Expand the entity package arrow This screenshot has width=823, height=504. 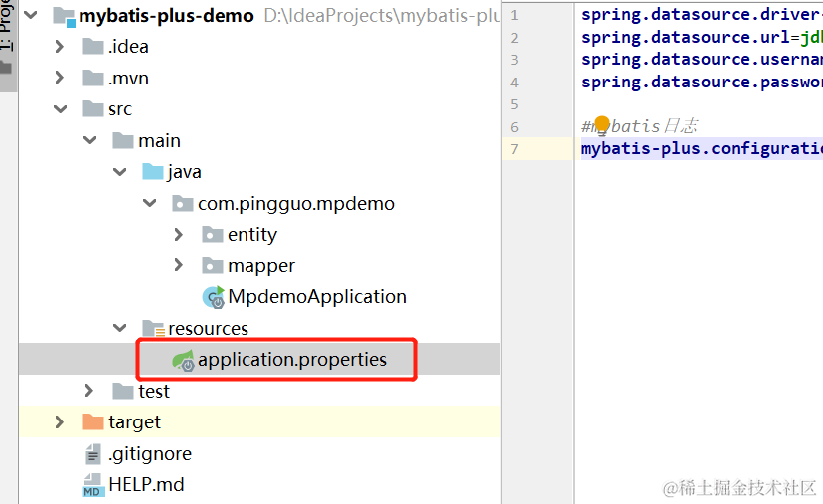[179, 235]
